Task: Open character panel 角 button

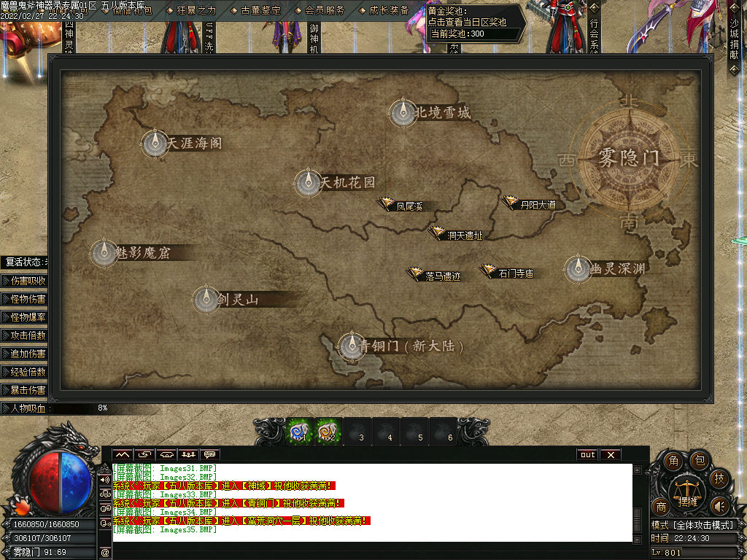Action: click(673, 461)
